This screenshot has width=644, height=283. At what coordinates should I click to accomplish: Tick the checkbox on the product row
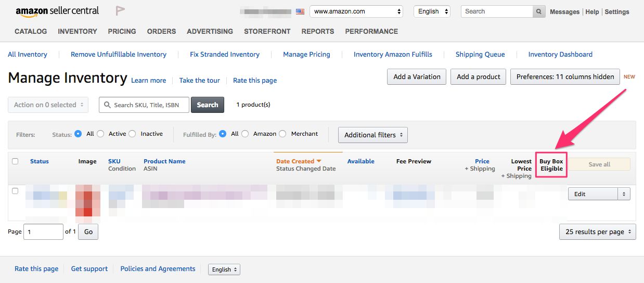click(x=15, y=191)
